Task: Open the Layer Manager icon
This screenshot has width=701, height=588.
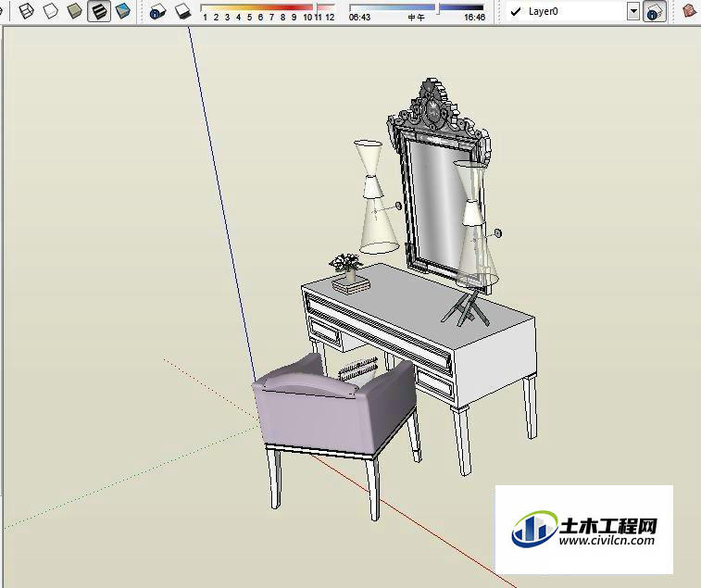Action: pos(654,12)
